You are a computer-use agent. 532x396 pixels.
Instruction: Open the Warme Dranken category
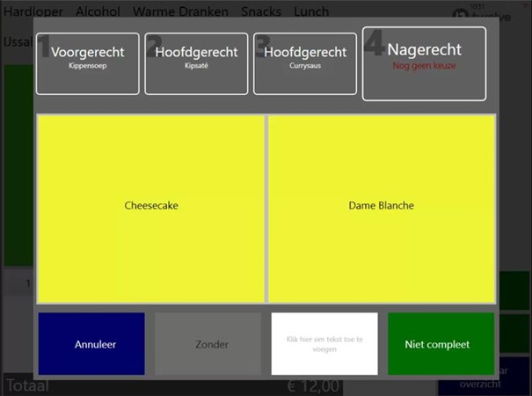click(x=180, y=12)
